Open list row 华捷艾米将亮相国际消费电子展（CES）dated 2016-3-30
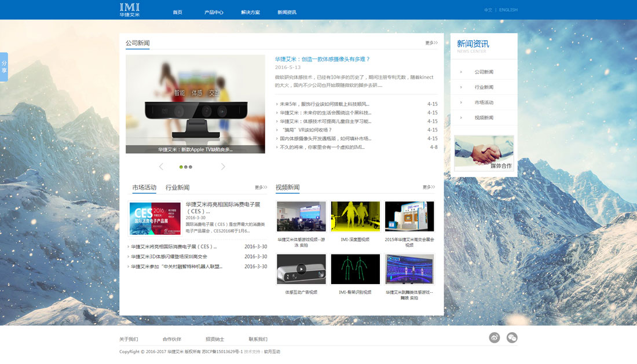This screenshot has height=364, width=637. (x=174, y=247)
